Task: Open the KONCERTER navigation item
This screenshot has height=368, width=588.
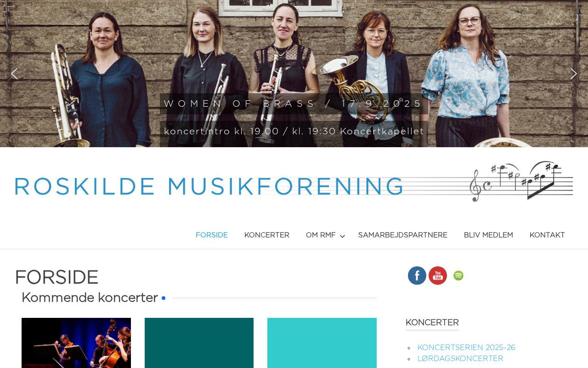Action: pyautogui.click(x=267, y=235)
